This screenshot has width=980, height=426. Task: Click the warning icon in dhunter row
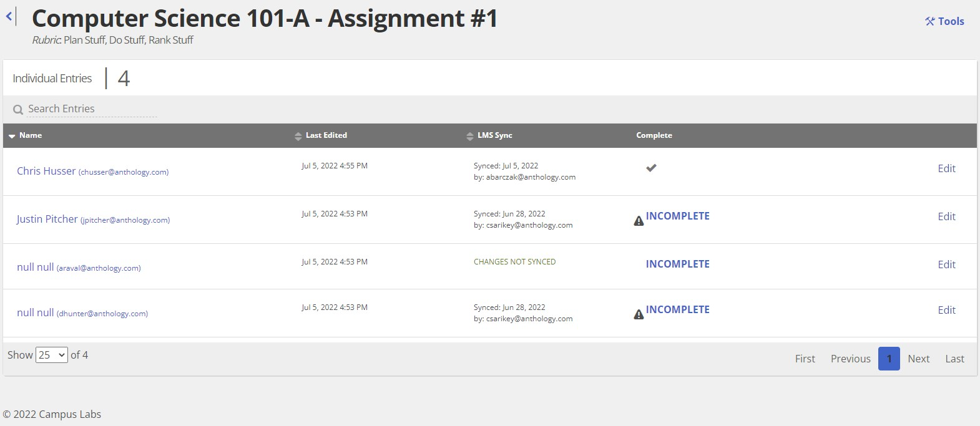tap(639, 314)
